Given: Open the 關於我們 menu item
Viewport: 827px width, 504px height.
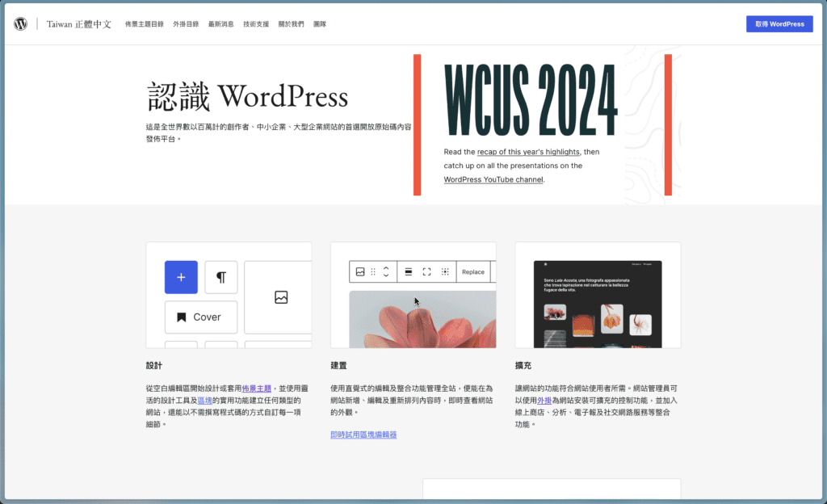Looking at the screenshot, I should click(x=291, y=23).
